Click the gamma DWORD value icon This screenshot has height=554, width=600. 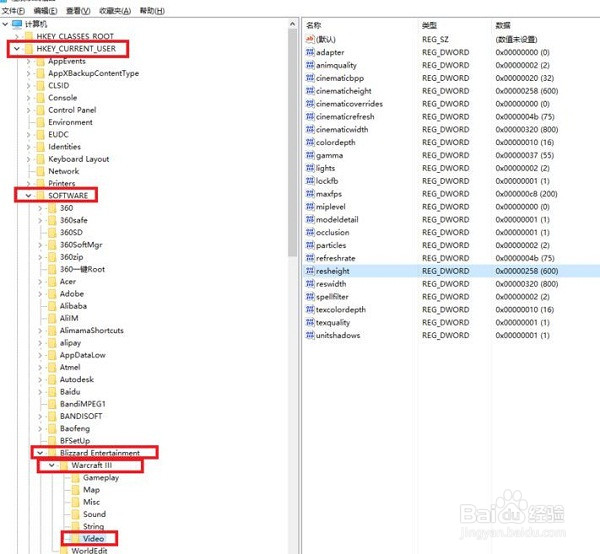click(310, 155)
